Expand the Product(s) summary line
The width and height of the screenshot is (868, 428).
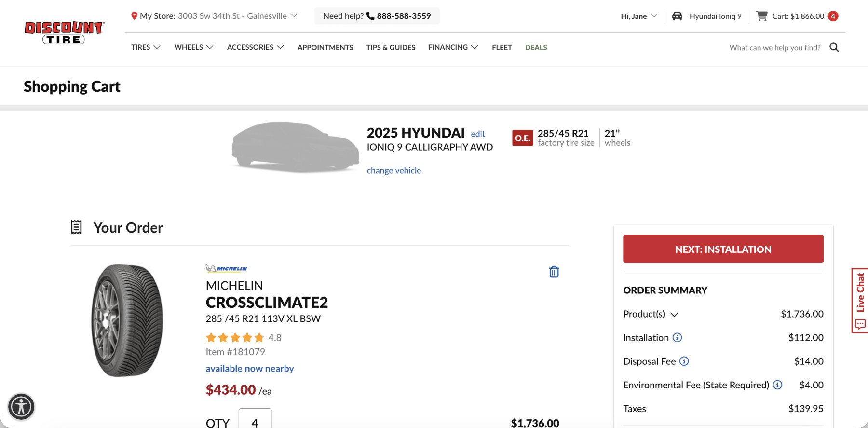point(675,314)
